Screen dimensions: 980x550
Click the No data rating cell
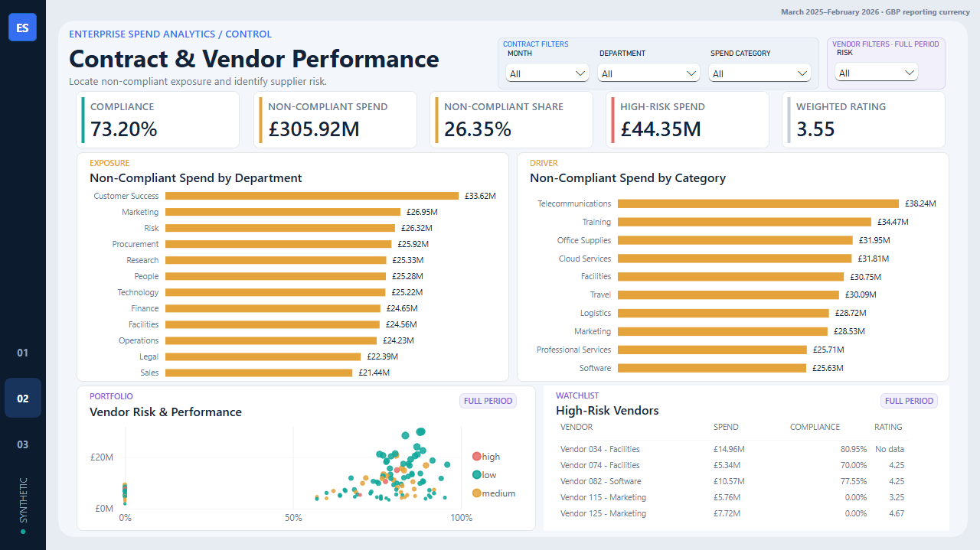(890, 449)
